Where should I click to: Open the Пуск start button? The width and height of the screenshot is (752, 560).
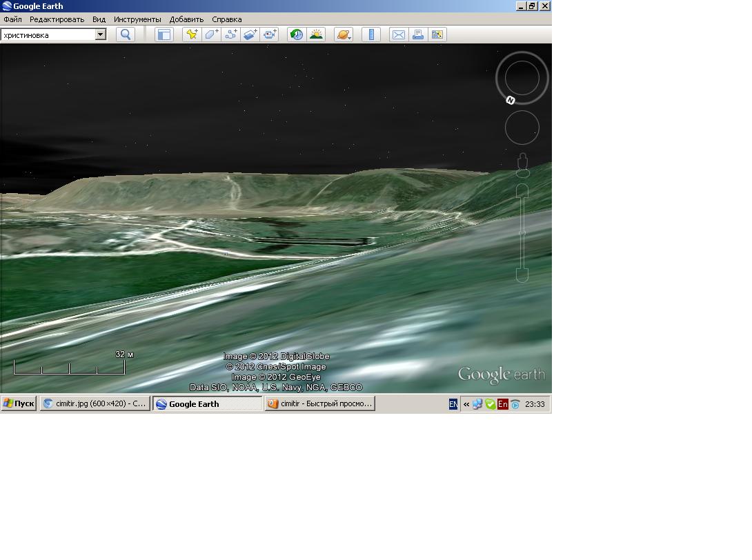tap(19, 403)
